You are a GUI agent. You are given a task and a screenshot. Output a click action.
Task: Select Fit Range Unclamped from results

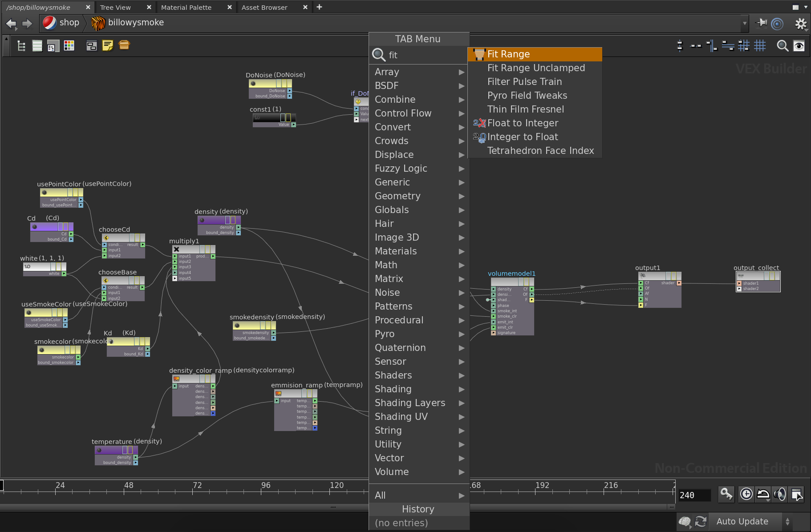point(536,68)
